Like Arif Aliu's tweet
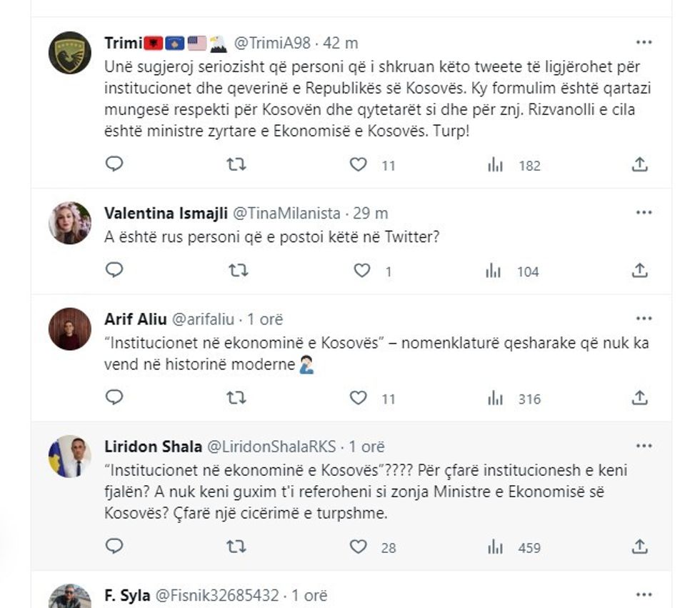Screen dimensions: 700x608 359,399
